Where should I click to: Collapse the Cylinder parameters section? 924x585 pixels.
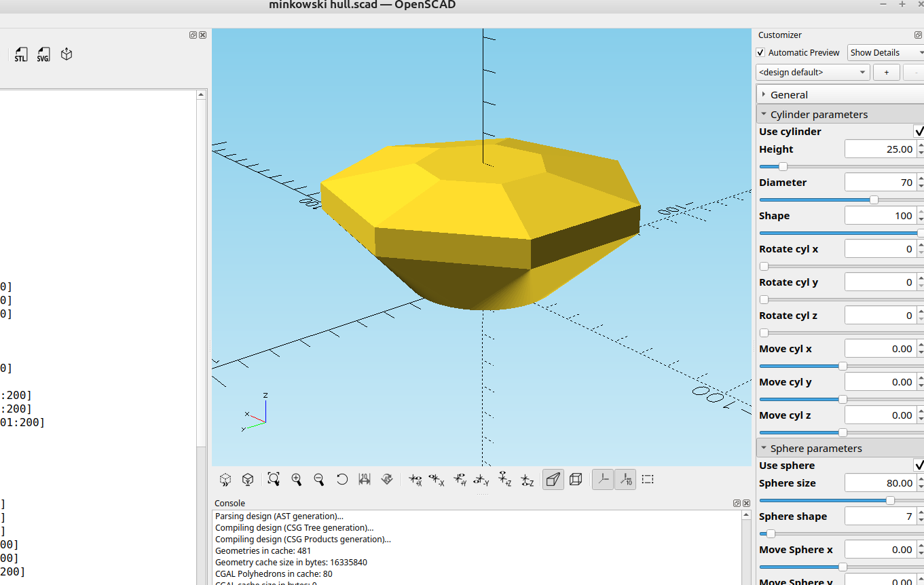[x=764, y=115]
